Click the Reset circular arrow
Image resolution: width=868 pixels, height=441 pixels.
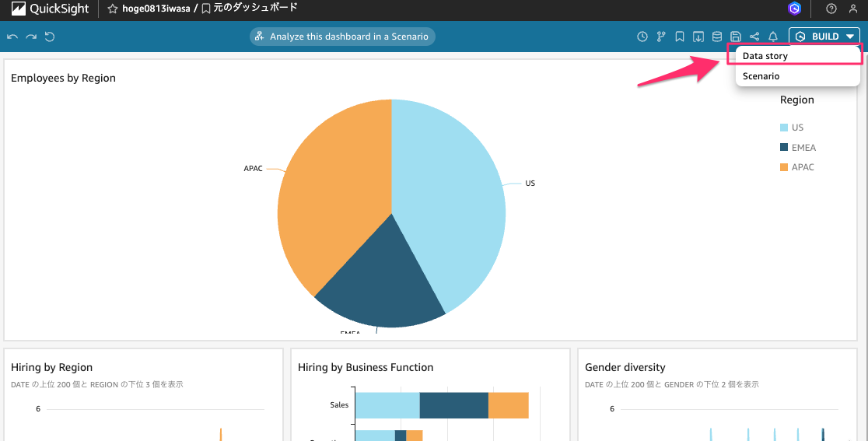[x=50, y=37]
